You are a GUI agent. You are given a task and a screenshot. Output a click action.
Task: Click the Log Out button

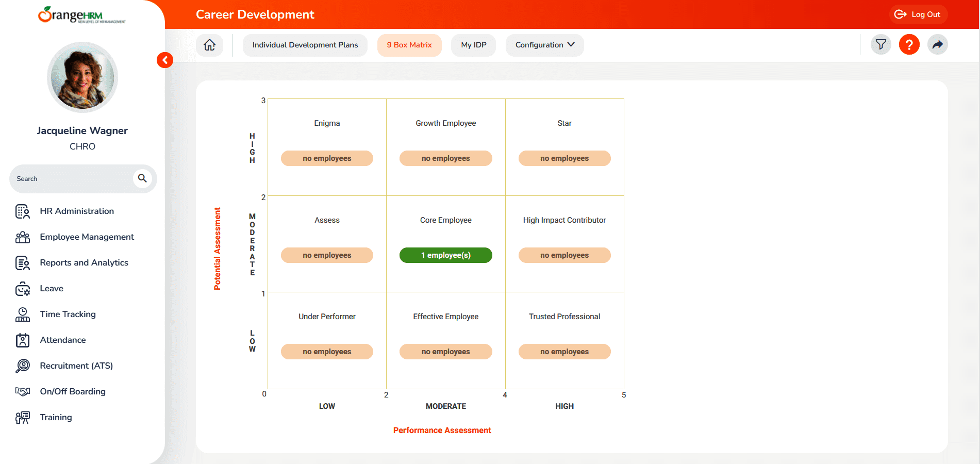pos(918,14)
